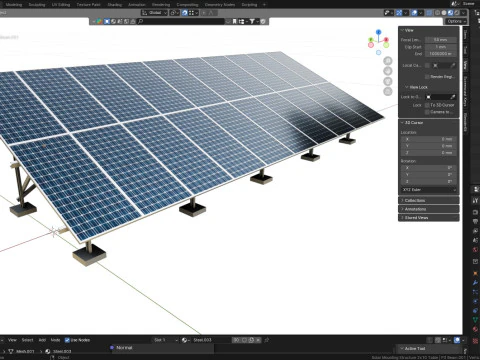Viewport: 480px width, 360px height.
Task: Switch to the Shading workspace tab
Action: [x=114, y=5]
